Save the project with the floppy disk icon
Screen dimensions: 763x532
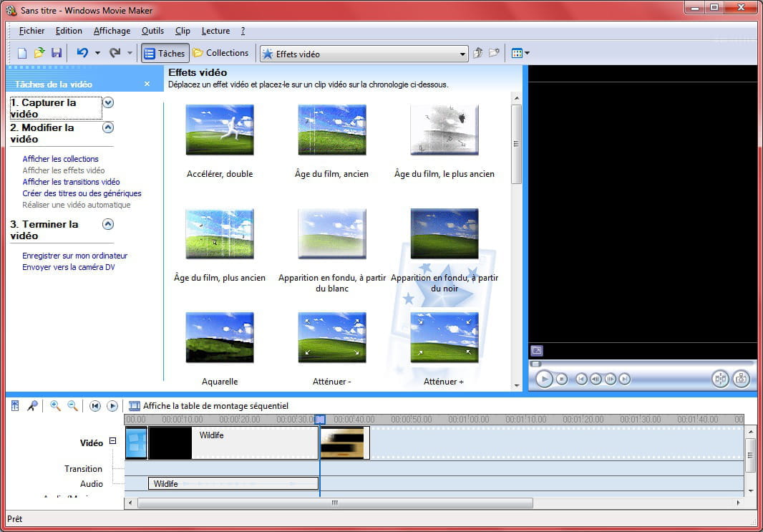click(57, 52)
